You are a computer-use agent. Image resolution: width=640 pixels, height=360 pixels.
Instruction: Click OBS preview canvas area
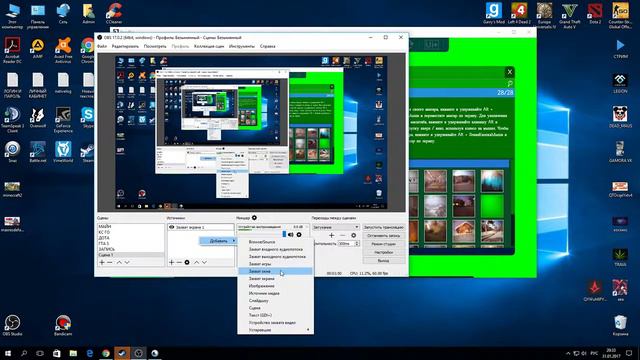point(251,133)
